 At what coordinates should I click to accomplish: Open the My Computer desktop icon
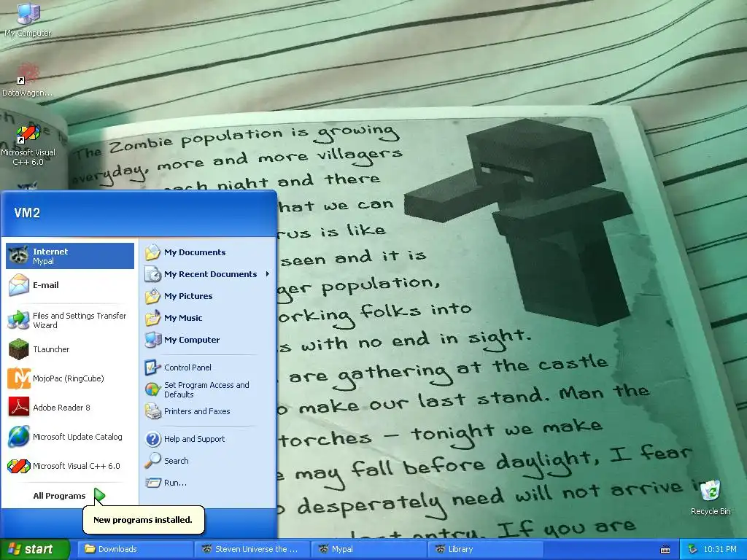(x=28, y=19)
